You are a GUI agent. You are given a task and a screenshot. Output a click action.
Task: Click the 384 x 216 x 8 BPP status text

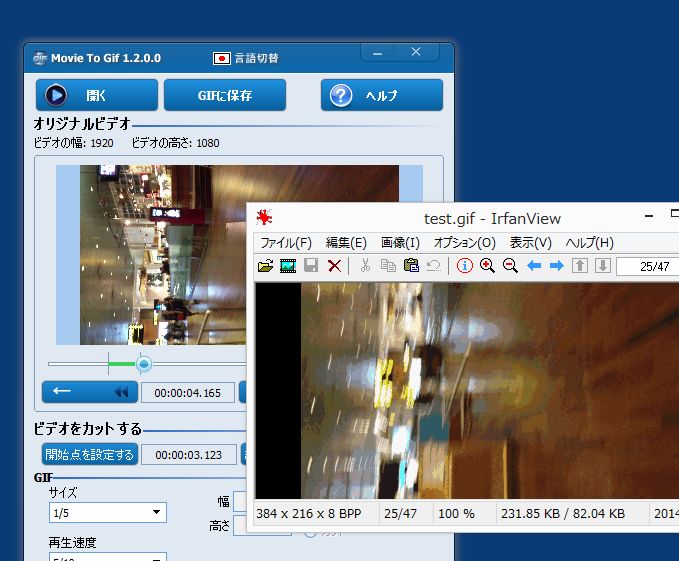pos(308,514)
